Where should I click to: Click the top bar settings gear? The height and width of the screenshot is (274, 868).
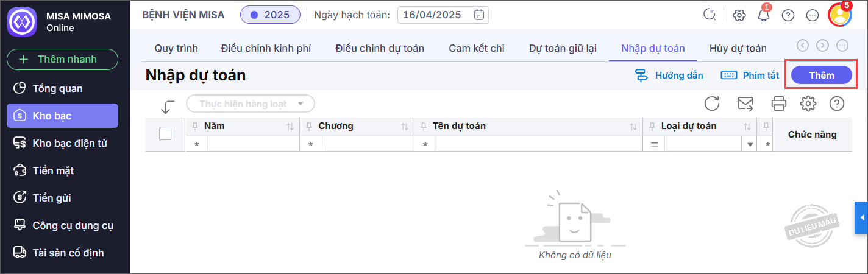click(739, 15)
